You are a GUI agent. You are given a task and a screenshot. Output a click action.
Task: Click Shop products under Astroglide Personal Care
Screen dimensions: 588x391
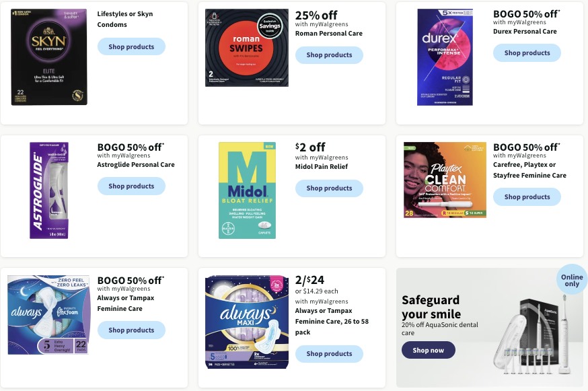click(x=131, y=186)
